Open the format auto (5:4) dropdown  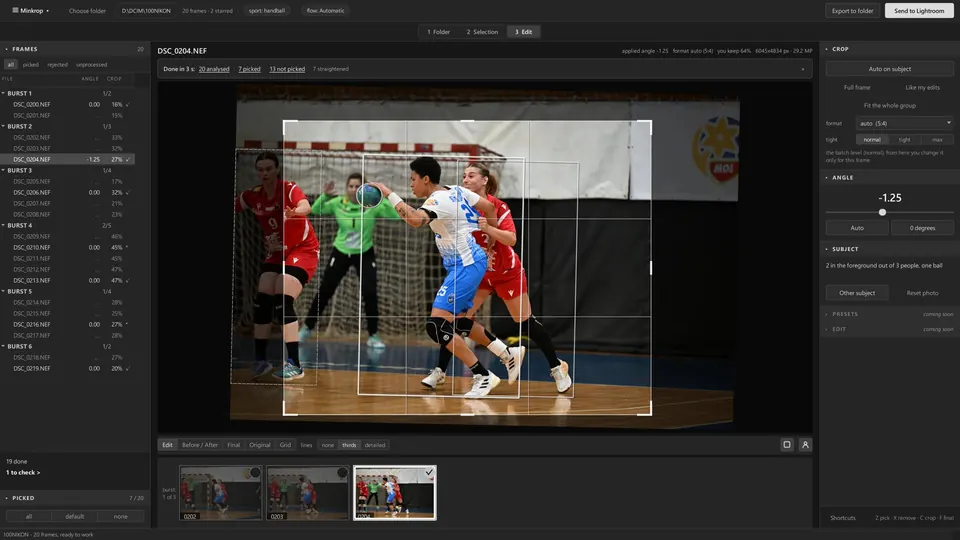point(905,123)
